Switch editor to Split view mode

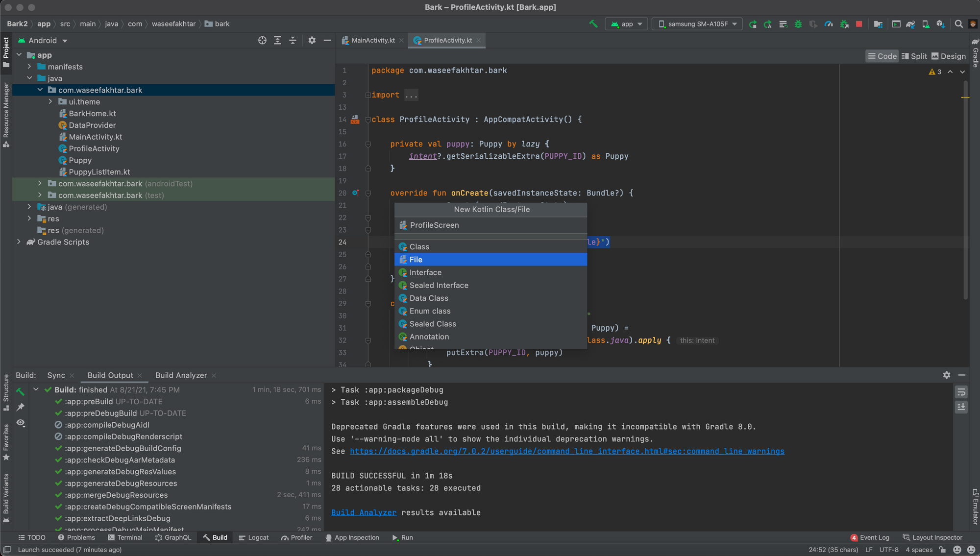tap(914, 56)
